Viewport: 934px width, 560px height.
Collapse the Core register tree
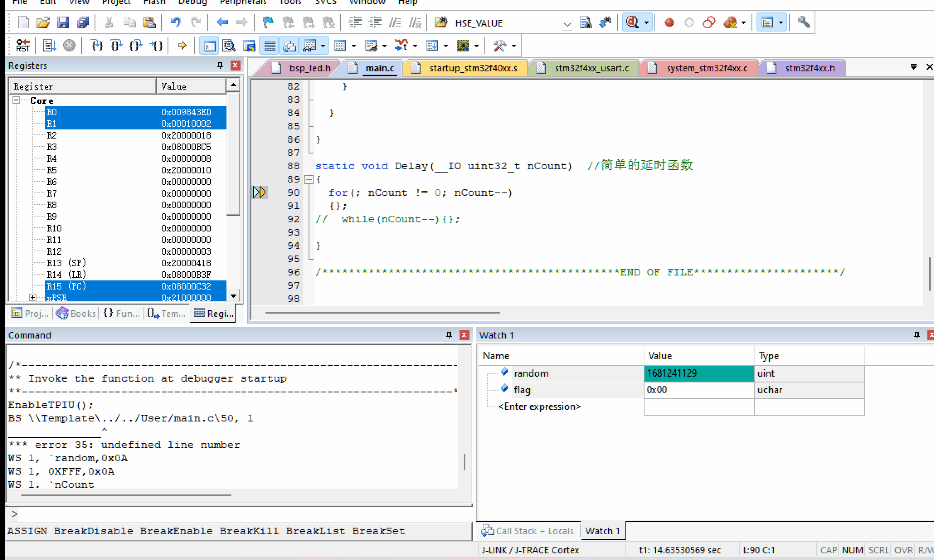coord(16,100)
